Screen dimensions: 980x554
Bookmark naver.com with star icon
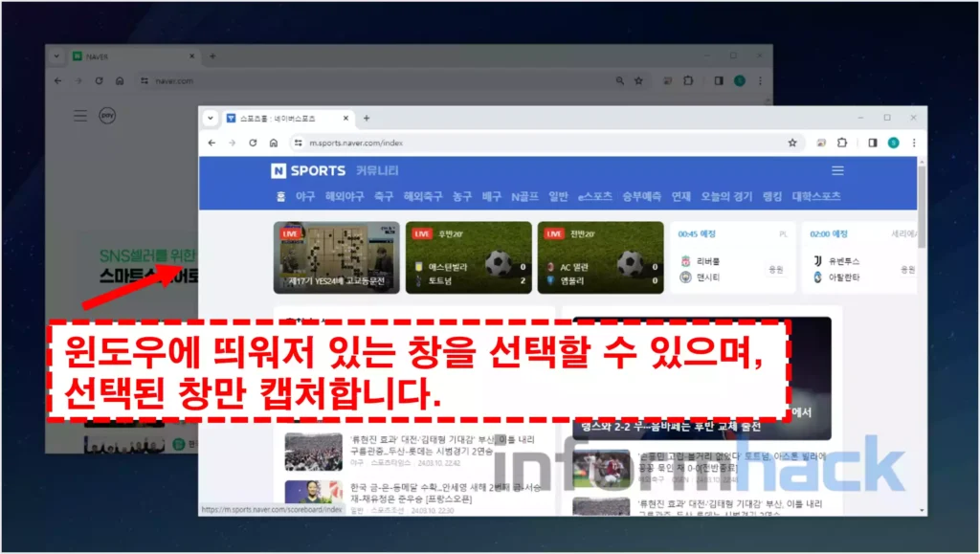tap(638, 80)
